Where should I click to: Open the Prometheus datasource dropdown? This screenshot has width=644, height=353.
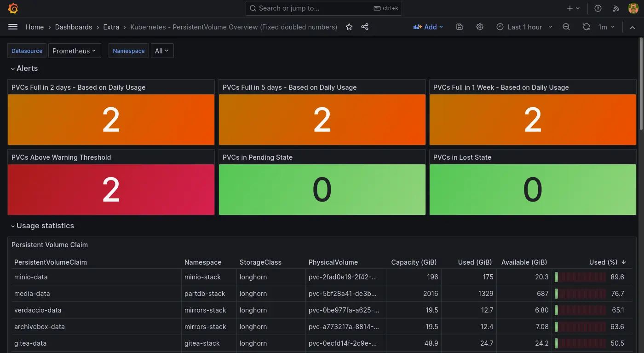[74, 51]
